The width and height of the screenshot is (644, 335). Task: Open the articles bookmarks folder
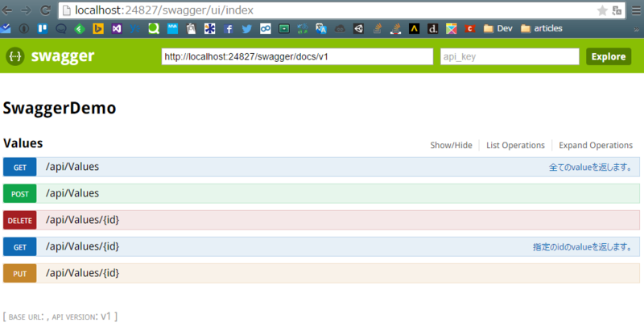point(541,28)
